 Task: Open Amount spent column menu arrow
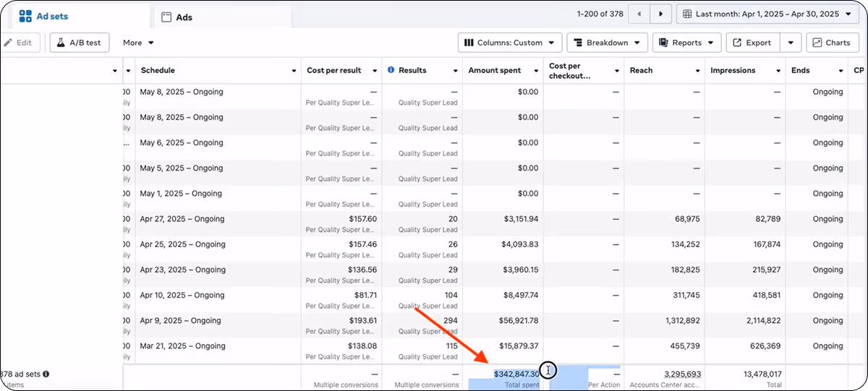click(x=536, y=71)
